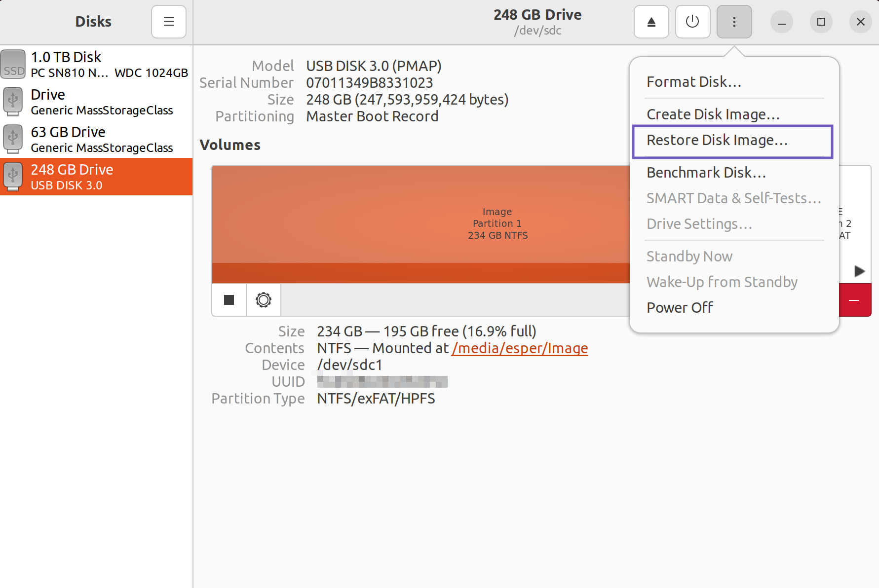879x588 pixels.
Task: Open additional partition options gear icon
Action: tap(263, 299)
